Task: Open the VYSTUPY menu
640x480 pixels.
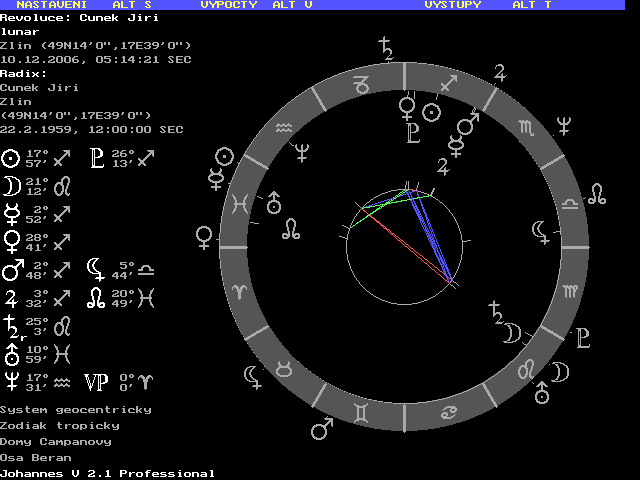Action: tap(452, 5)
